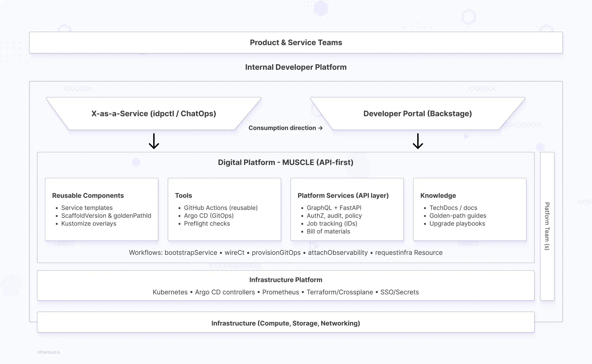Click the Internal Developer Platform heading
Image resolution: width=592 pixels, height=364 pixels.
click(296, 67)
